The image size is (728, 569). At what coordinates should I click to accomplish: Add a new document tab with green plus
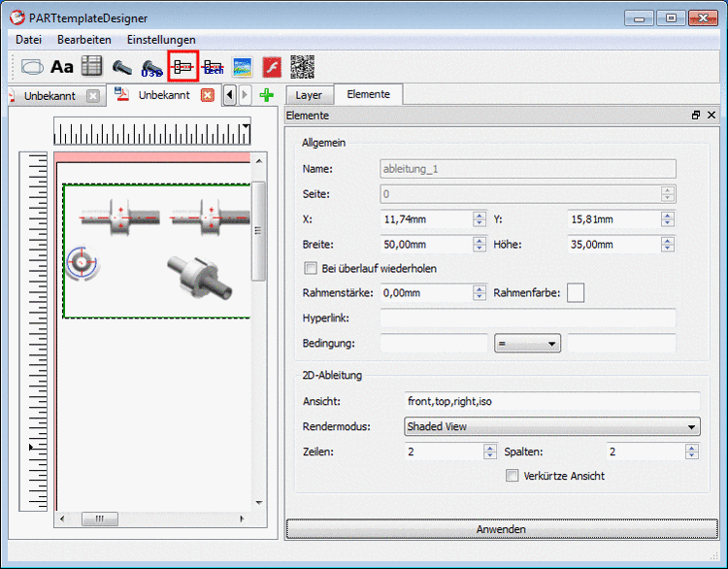pyautogui.click(x=267, y=95)
